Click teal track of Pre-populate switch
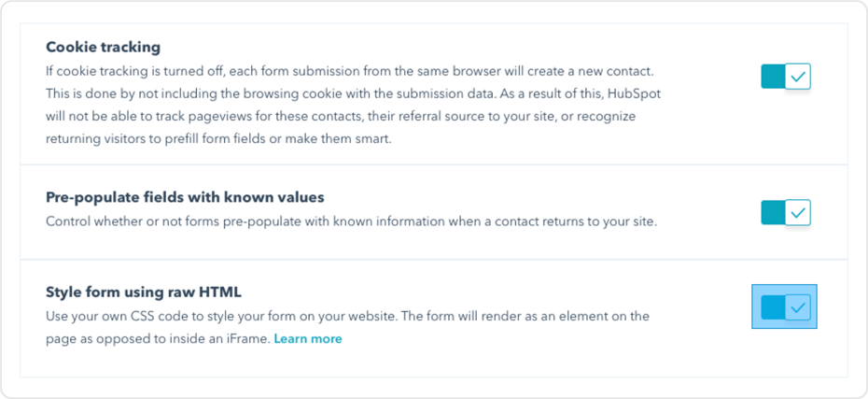Image resolution: width=868 pixels, height=399 pixels. coord(773,213)
